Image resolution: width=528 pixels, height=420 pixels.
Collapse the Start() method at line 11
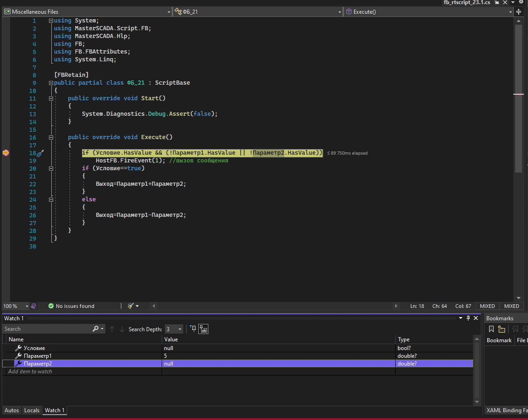(x=51, y=99)
